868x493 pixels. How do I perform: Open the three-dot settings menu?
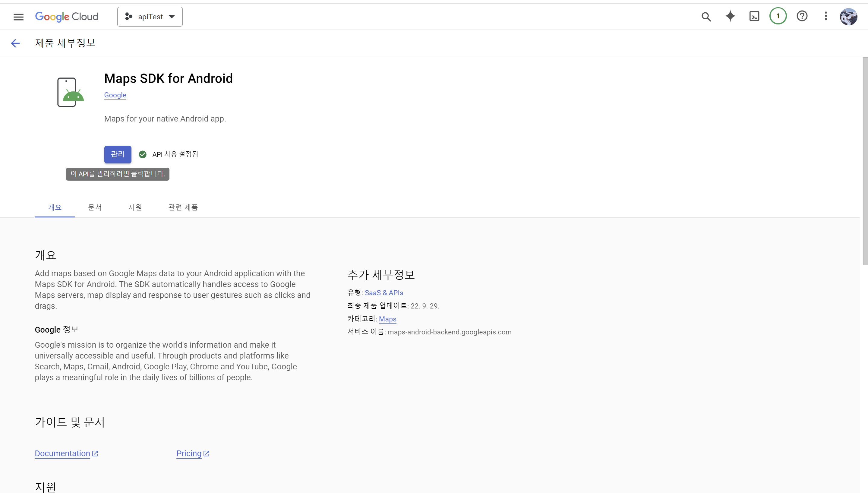point(826,16)
